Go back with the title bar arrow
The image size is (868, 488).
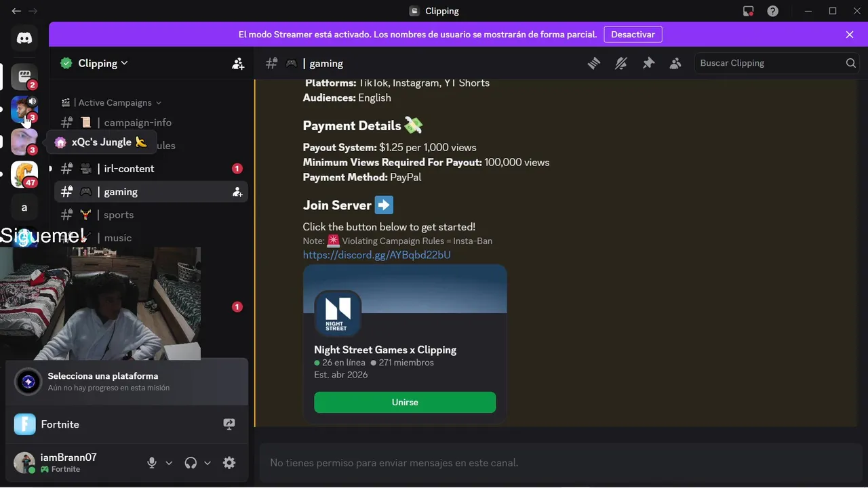(x=16, y=11)
